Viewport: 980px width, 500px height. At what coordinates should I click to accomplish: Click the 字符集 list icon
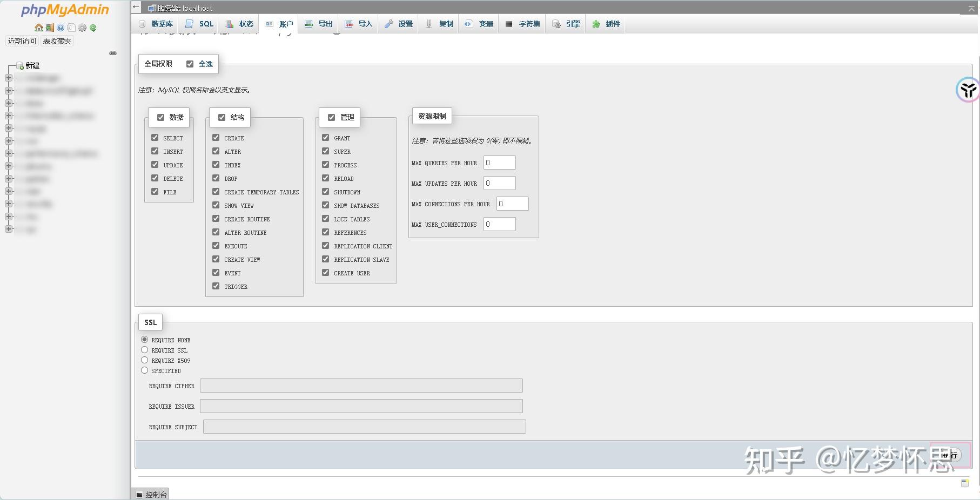[509, 24]
